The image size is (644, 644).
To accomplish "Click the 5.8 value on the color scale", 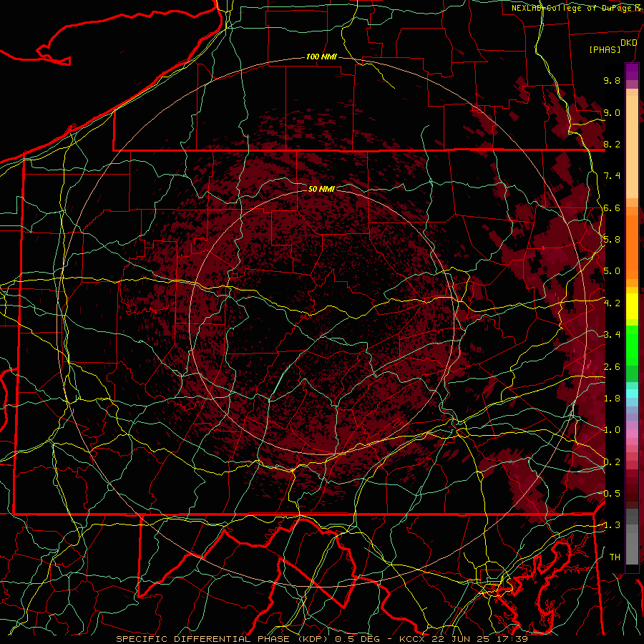I will point(612,240).
